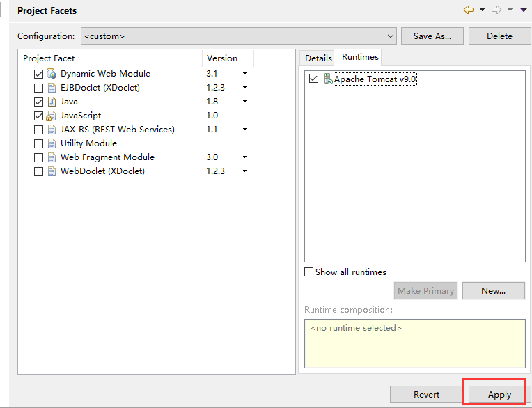Check the WebDoclet (XDoclet) checkbox
This screenshot has height=408, width=532.
tap(39, 171)
